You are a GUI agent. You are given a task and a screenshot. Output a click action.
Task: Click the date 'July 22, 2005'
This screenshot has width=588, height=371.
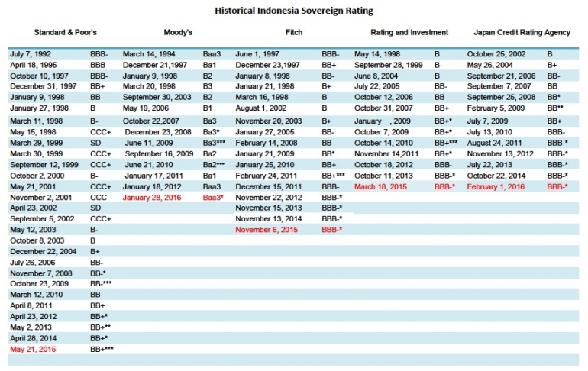(x=377, y=86)
